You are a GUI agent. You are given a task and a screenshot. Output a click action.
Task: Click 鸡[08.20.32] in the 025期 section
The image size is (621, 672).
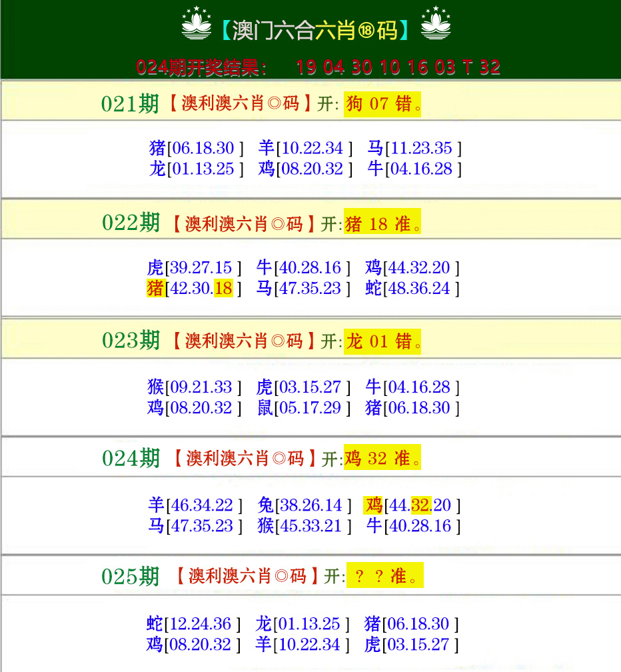(x=194, y=645)
